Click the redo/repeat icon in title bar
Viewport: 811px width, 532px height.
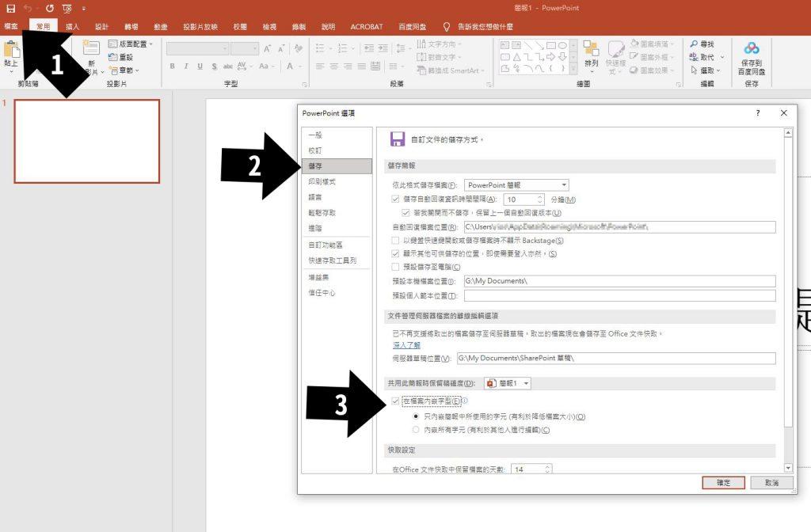[50, 8]
